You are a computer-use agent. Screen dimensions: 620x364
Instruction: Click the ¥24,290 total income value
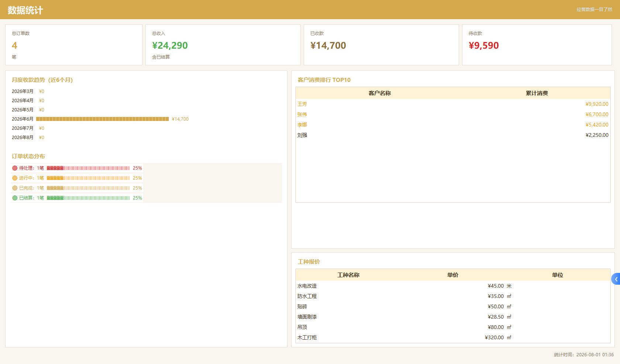(x=170, y=45)
